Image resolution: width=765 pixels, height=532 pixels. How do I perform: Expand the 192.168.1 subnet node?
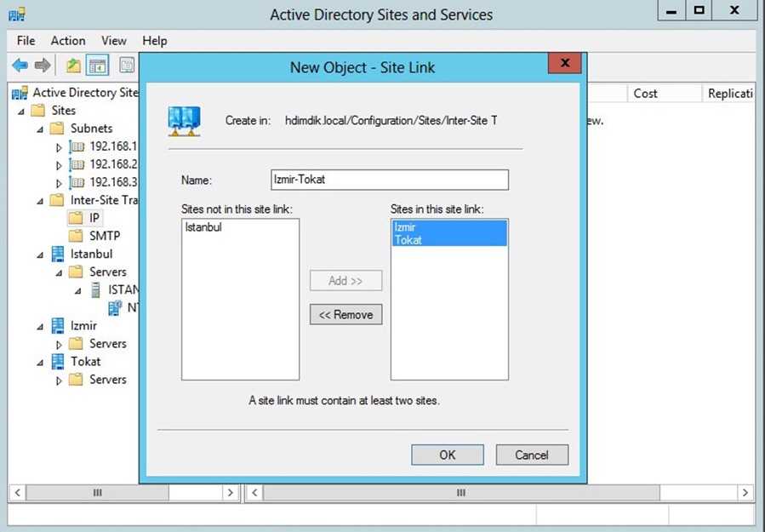(59, 147)
